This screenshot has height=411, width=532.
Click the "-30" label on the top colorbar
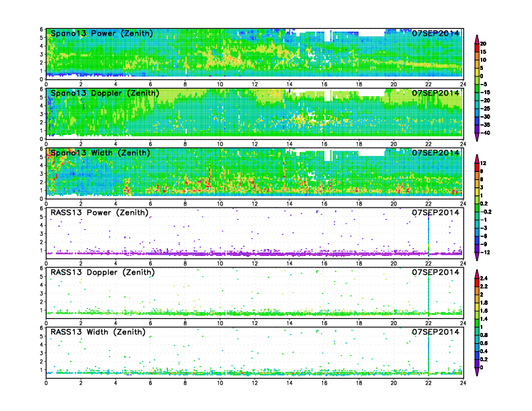(x=485, y=117)
